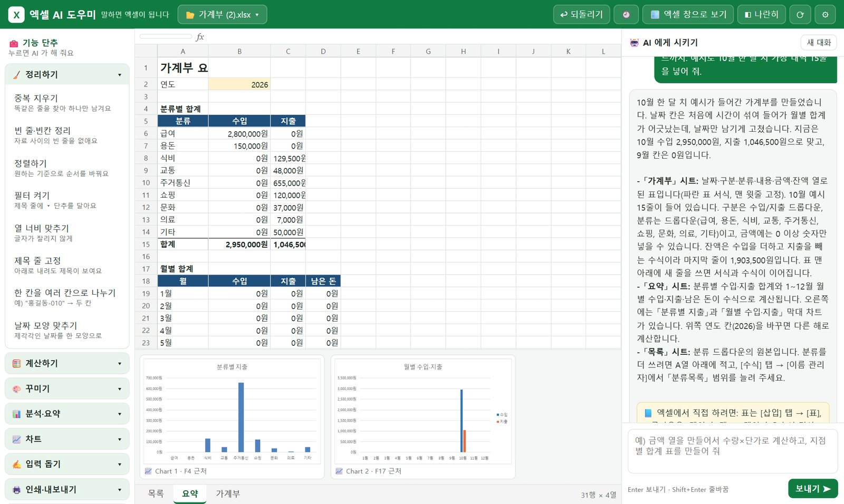Viewport: 844px width, 504px height.
Task: Click cell showing 2,800,000원
Action: (x=239, y=134)
